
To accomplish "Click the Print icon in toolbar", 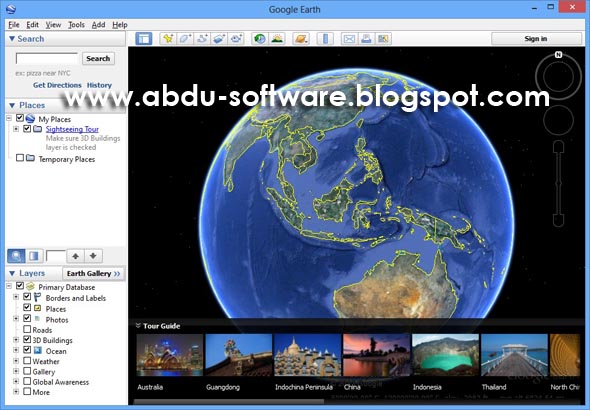I will pos(366,39).
